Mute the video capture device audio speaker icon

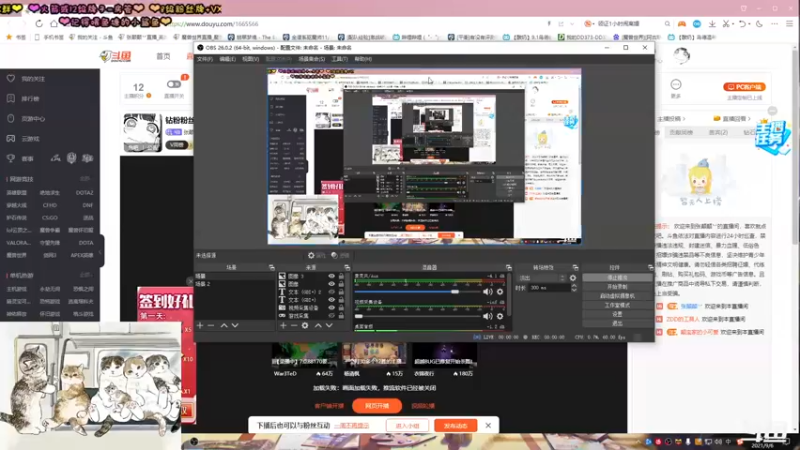[488, 316]
